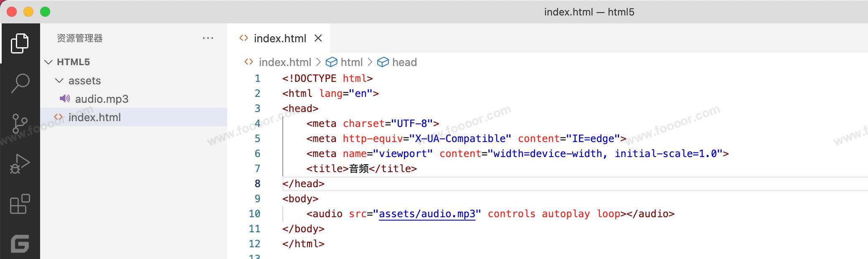868x259 pixels.
Task: Open the Source Control view
Action: tap(20, 124)
